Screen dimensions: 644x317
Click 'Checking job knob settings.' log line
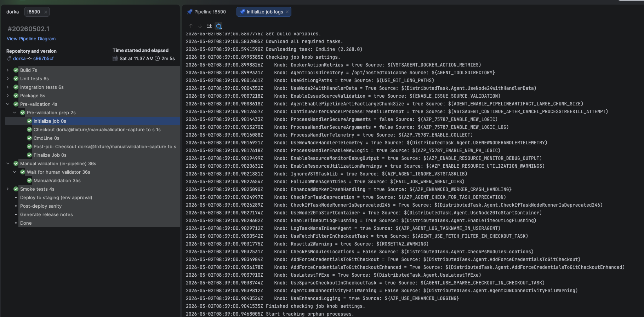(263, 57)
